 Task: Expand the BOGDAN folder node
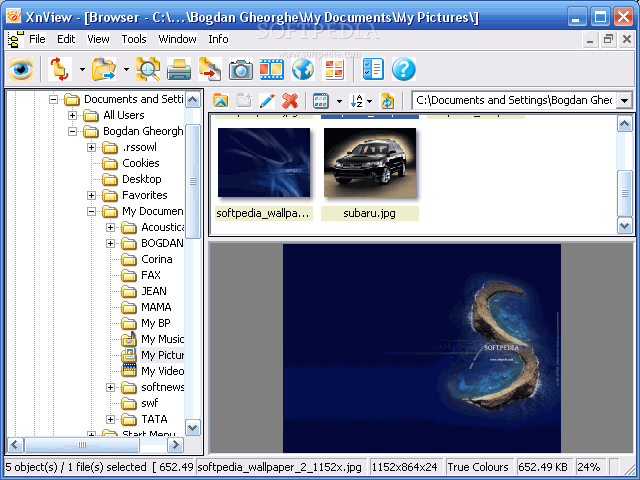point(111,243)
